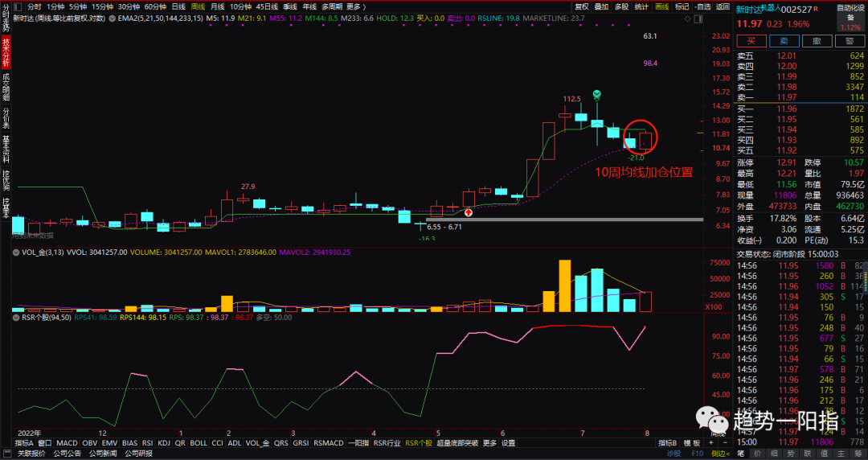Select the 指标B indicator group
Viewport: 868px width, 460px height.
pyautogui.click(x=668, y=443)
